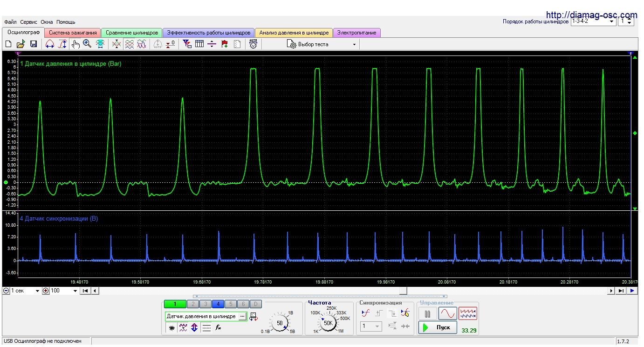
Task: Click the blue play arrow right of the scrollbar
Action: [632, 291]
